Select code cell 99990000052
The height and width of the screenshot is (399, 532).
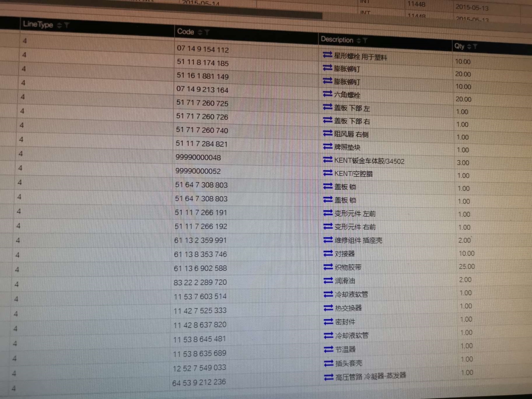[x=198, y=171]
